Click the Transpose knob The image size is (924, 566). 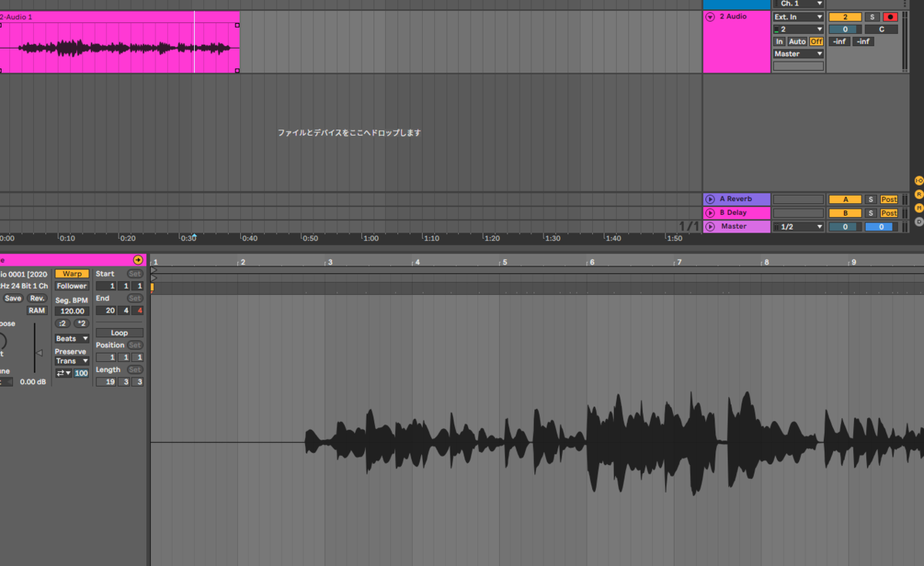click(x=1, y=341)
